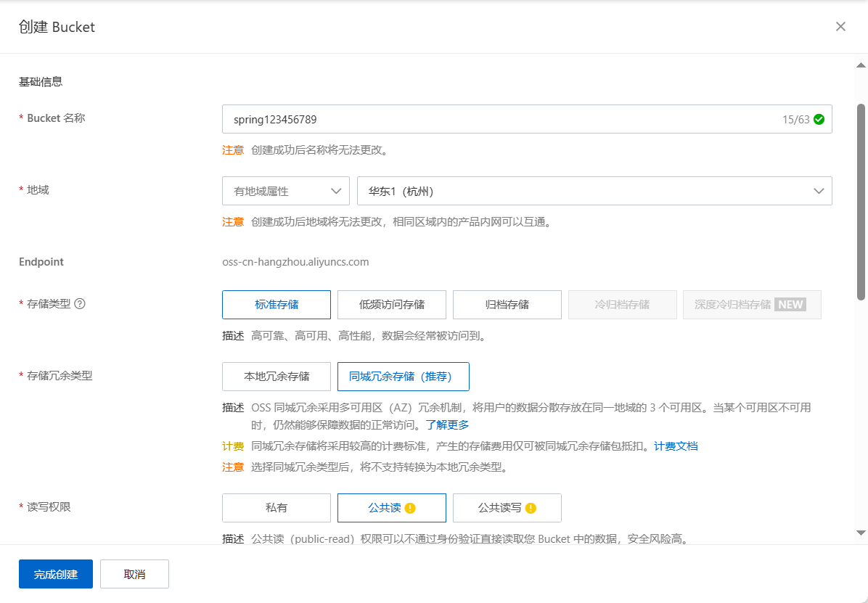Close the 创建 Bucket dialog with X
The height and width of the screenshot is (603, 868).
pyautogui.click(x=840, y=27)
